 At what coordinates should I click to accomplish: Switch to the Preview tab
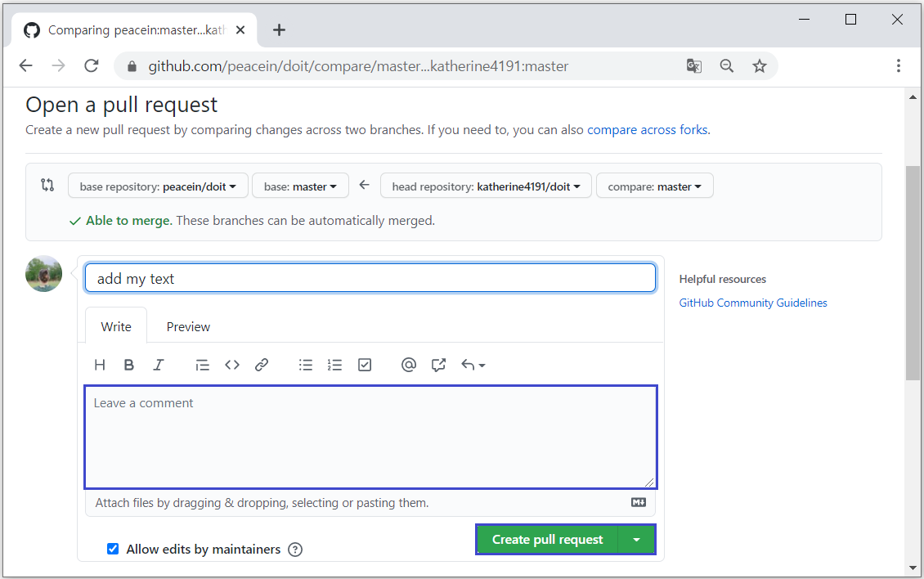(x=188, y=326)
